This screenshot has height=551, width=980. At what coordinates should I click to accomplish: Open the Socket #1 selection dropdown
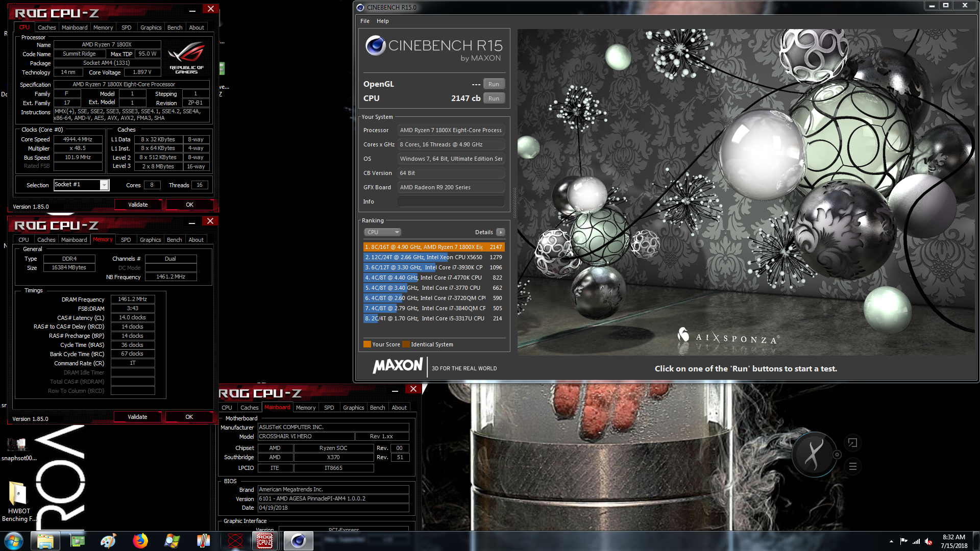pos(82,185)
